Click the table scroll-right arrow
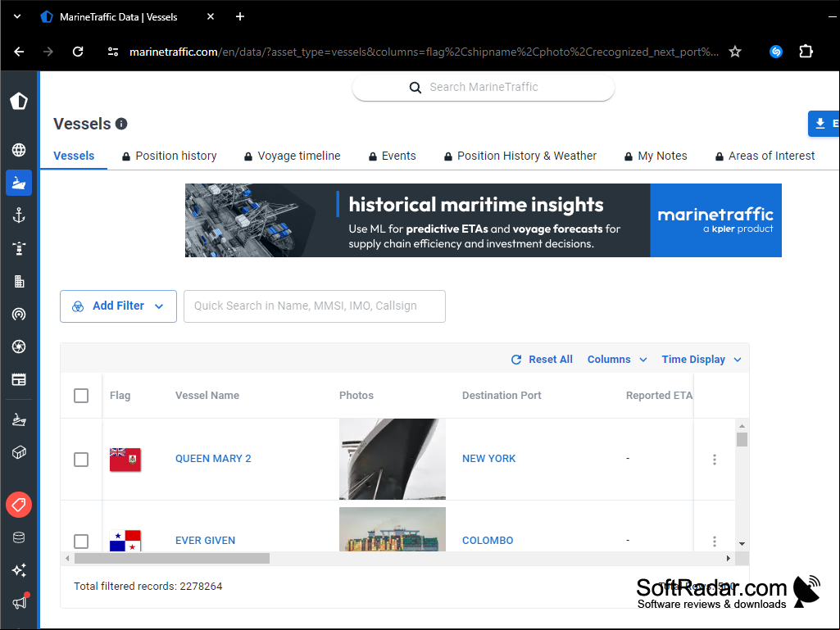Screen dimensions: 840x630 click(x=728, y=558)
